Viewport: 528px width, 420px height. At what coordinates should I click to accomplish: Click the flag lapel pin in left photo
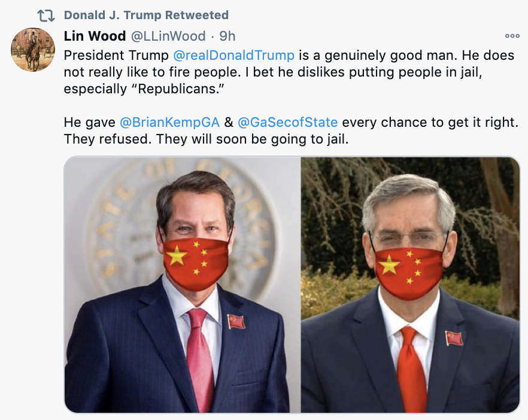(236, 321)
